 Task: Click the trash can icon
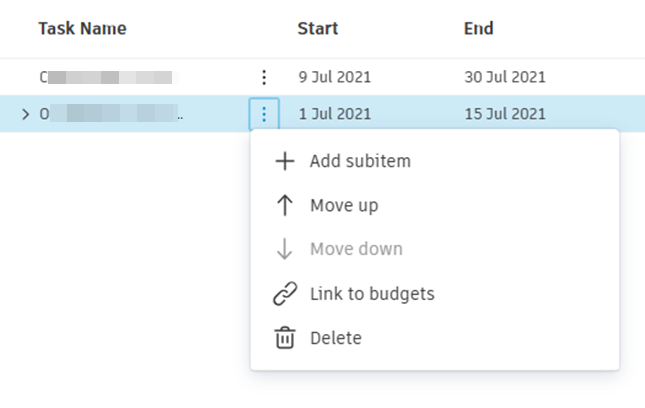285,338
